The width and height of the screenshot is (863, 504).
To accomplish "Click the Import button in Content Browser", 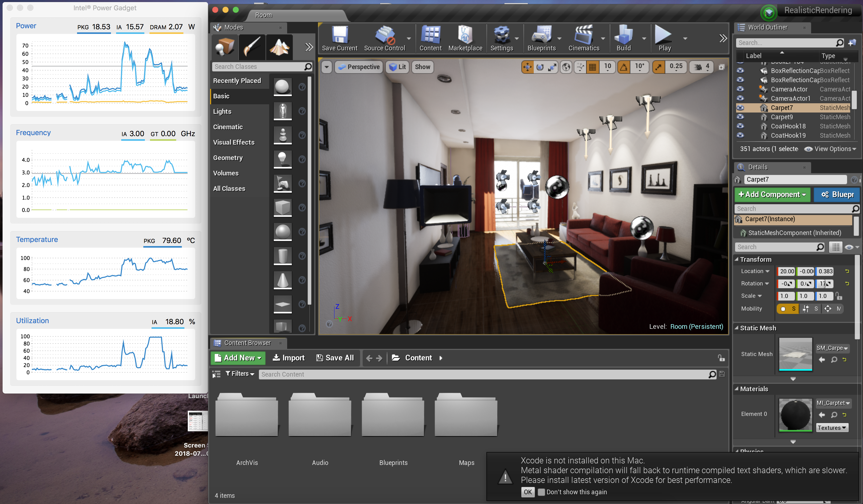I will coord(288,358).
